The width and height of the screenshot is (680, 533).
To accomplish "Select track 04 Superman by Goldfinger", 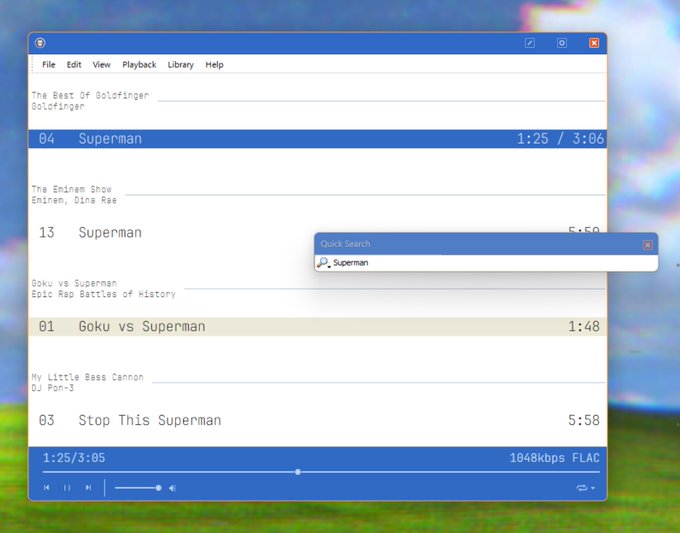I will [317, 139].
